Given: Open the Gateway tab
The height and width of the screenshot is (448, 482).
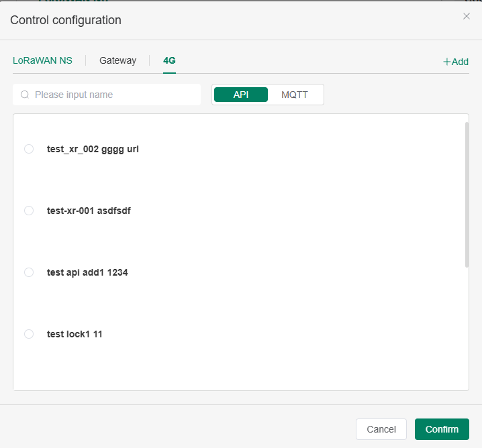Looking at the screenshot, I should 117,60.
